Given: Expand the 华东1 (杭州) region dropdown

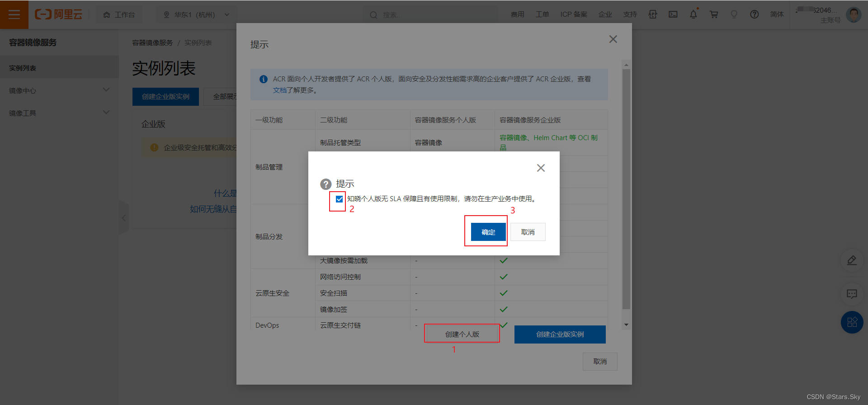Looking at the screenshot, I should click(x=197, y=14).
